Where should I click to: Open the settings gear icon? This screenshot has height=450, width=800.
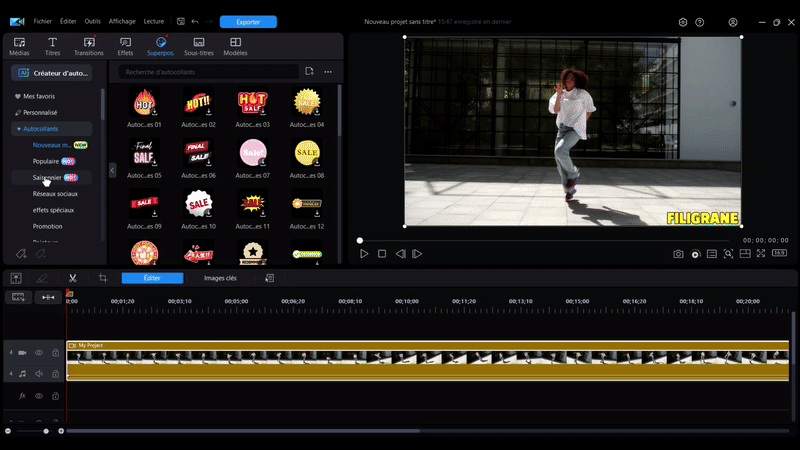[683, 22]
